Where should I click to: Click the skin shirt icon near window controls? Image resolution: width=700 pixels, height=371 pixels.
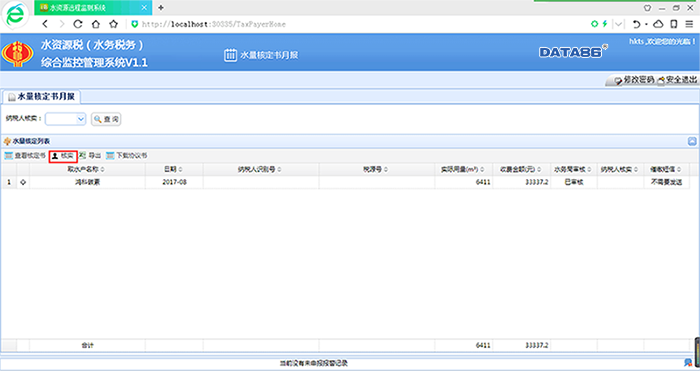point(647,8)
